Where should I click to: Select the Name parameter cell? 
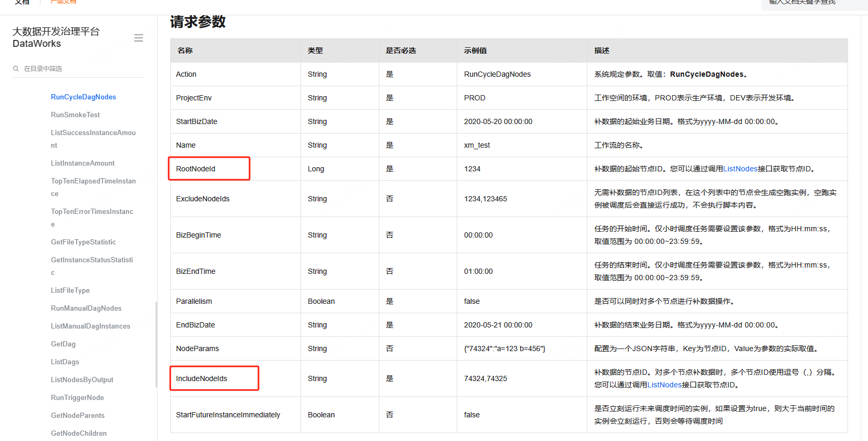[x=235, y=145]
